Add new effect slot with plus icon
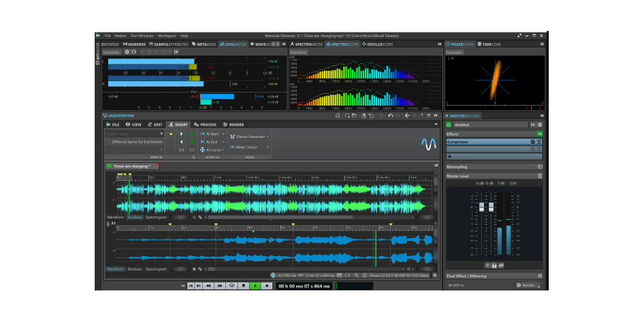 [450, 156]
